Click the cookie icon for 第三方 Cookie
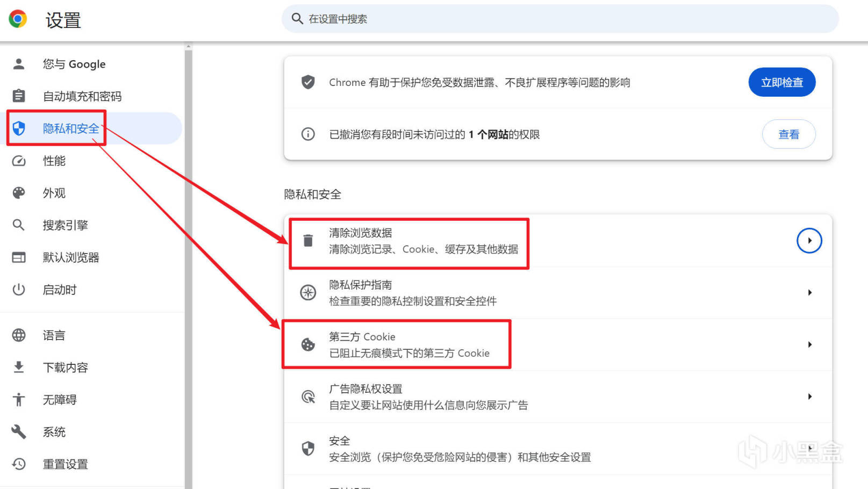868x489 pixels. click(308, 344)
